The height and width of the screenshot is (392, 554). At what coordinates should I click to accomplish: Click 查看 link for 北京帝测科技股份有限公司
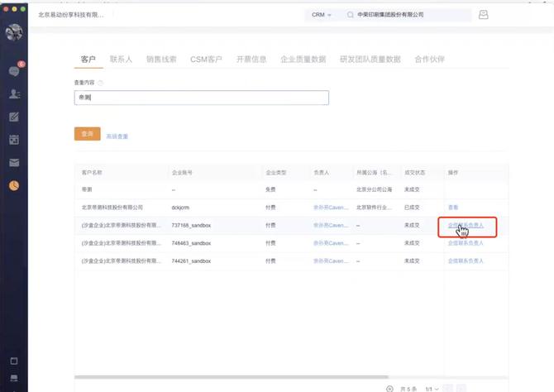[x=452, y=207]
